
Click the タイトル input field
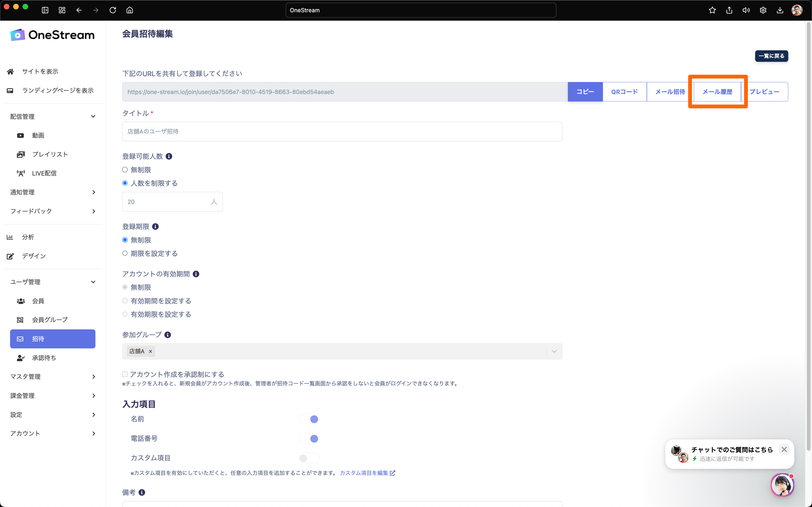click(342, 131)
